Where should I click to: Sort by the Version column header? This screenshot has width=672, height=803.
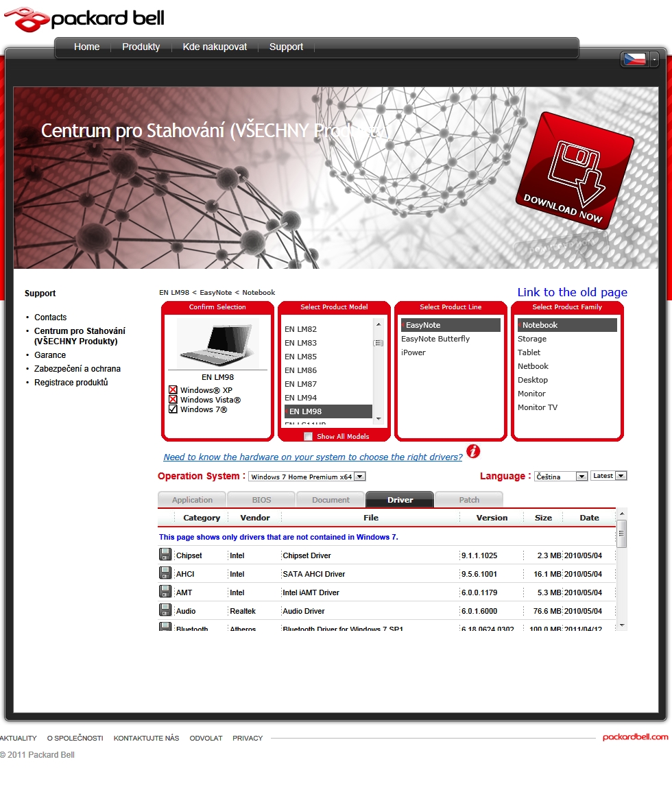click(x=492, y=518)
